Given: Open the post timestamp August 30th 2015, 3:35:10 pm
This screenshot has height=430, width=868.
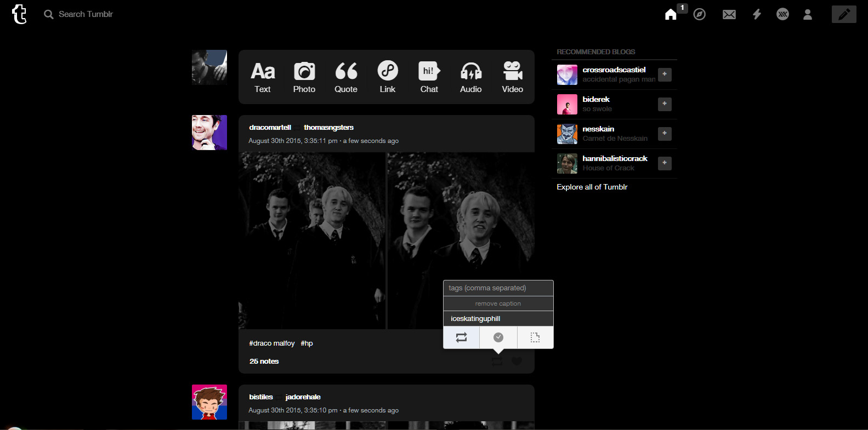Looking at the screenshot, I should point(293,410).
